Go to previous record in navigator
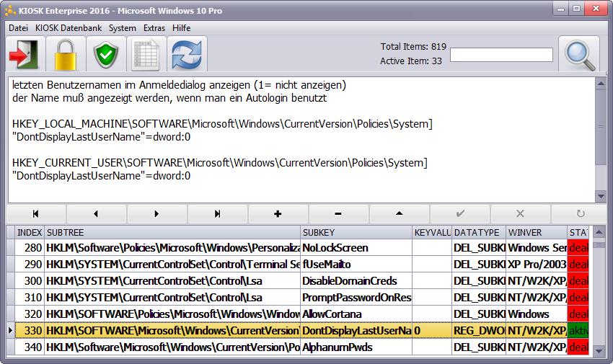This screenshot has height=364, width=613. [96, 213]
